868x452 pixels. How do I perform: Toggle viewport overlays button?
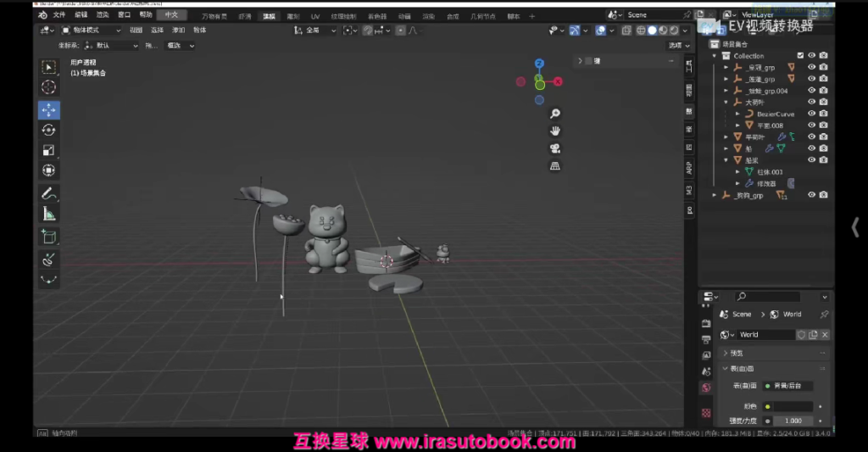(x=601, y=31)
